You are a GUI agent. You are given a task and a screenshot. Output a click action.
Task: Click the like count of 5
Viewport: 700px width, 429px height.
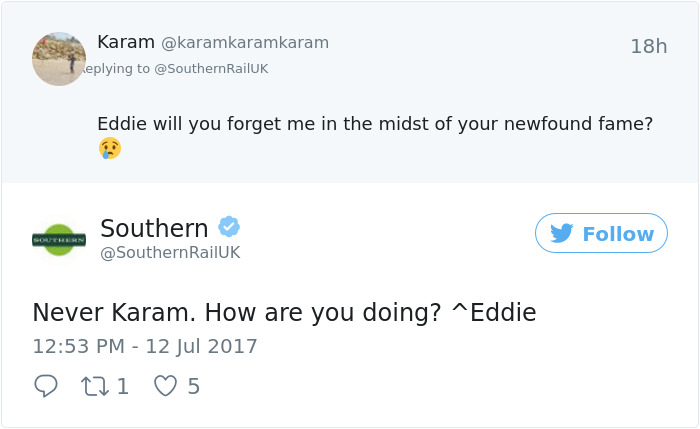tap(194, 386)
